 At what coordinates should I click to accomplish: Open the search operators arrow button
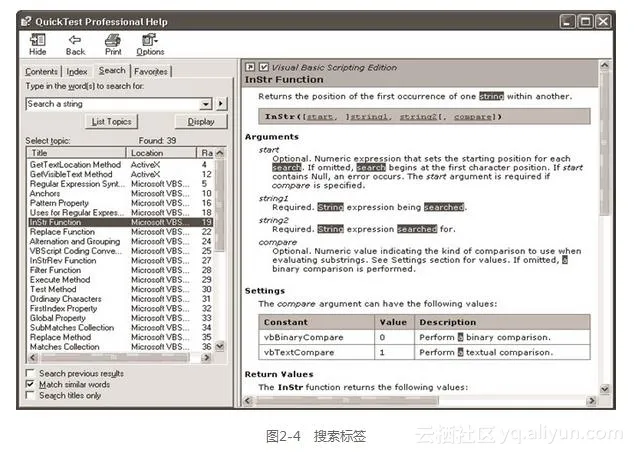pyautogui.click(x=221, y=104)
